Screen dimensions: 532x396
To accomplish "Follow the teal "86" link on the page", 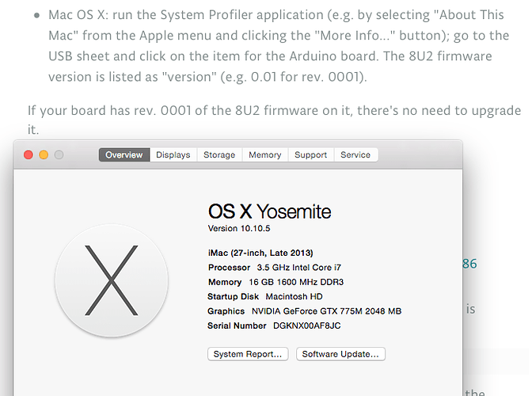I will click(469, 264).
